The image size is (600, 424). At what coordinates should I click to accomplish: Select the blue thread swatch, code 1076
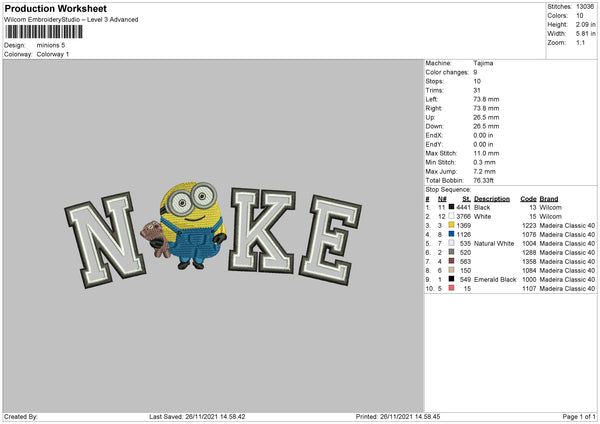pyautogui.click(x=452, y=233)
